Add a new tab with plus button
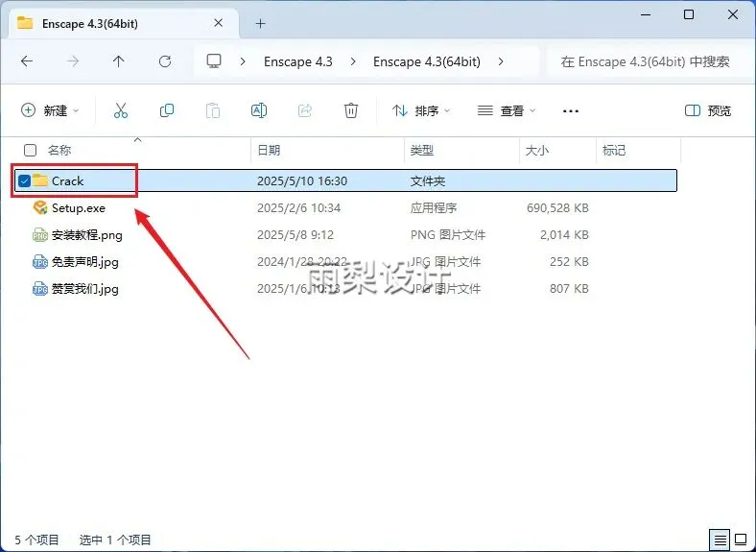This screenshot has height=552, width=756. point(260,24)
